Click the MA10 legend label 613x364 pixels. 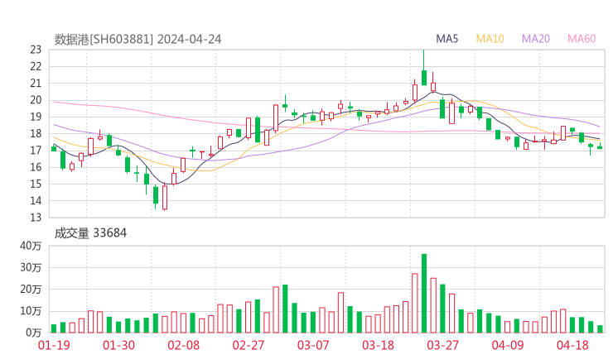pyautogui.click(x=490, y=39)
